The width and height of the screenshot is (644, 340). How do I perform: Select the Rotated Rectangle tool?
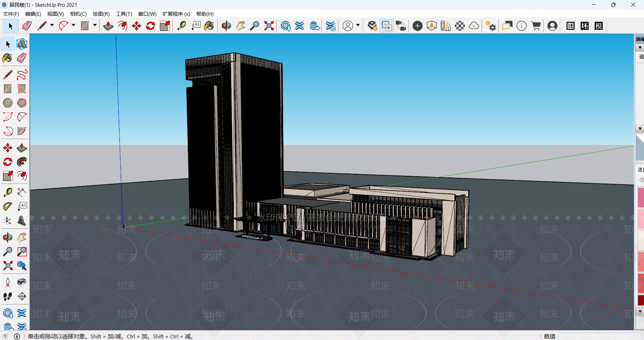click(22, 89)
